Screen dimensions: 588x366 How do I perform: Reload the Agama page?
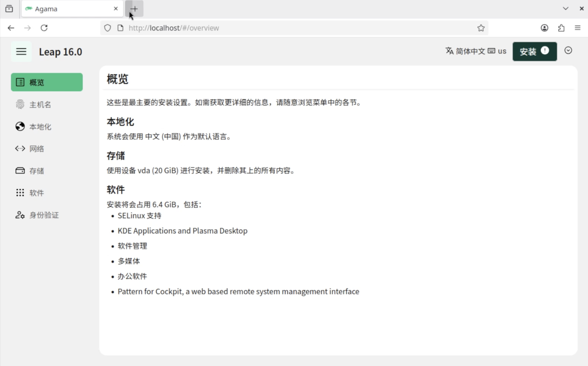tap(44, 28)
